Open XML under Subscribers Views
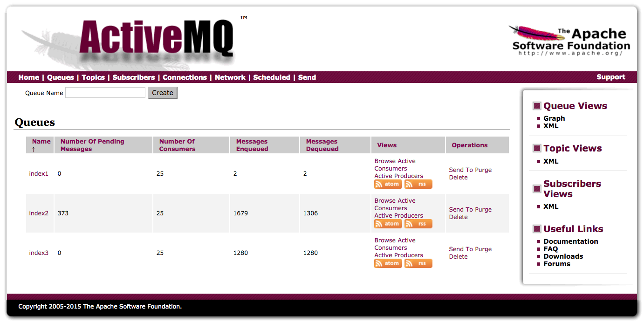This screenshot has height=323, width=644. coord(551,206)
